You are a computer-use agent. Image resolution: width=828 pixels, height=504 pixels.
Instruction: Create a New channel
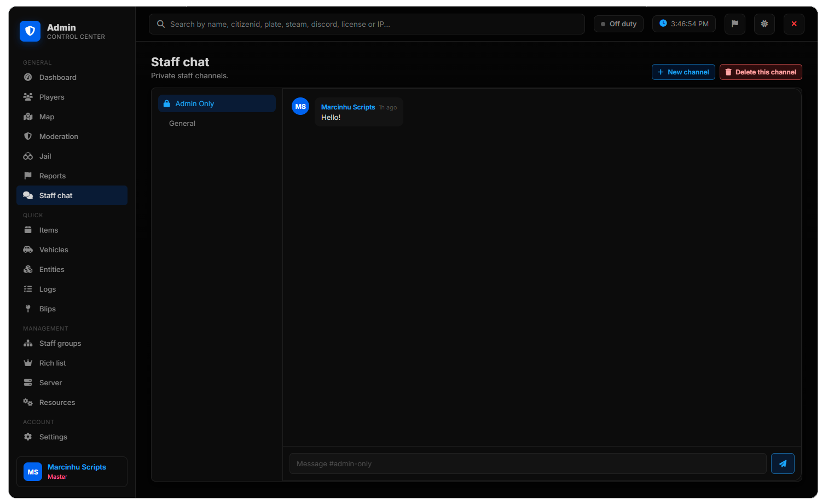click(x=684, y=72)
